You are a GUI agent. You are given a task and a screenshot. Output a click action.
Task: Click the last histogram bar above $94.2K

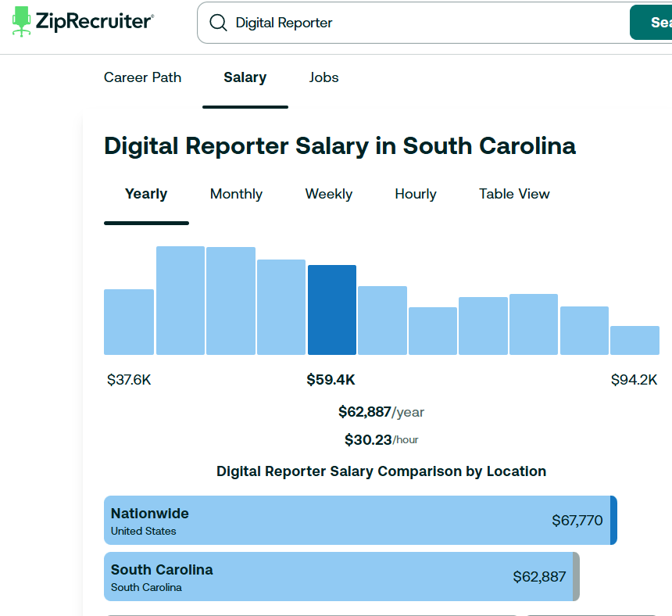click(634, 341)
